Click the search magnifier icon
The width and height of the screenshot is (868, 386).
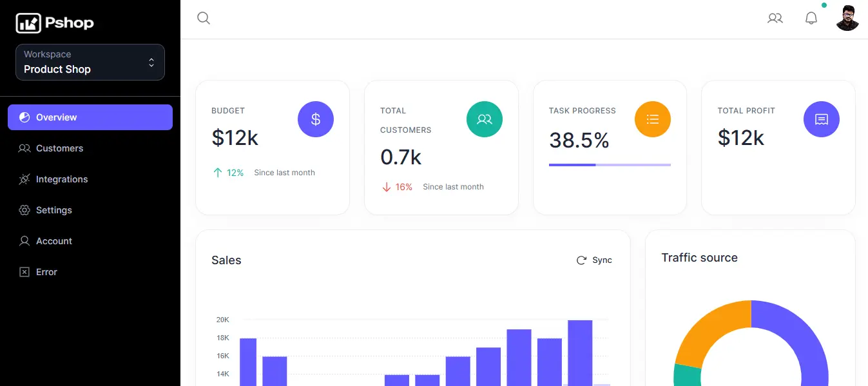(x=204, y=18)
